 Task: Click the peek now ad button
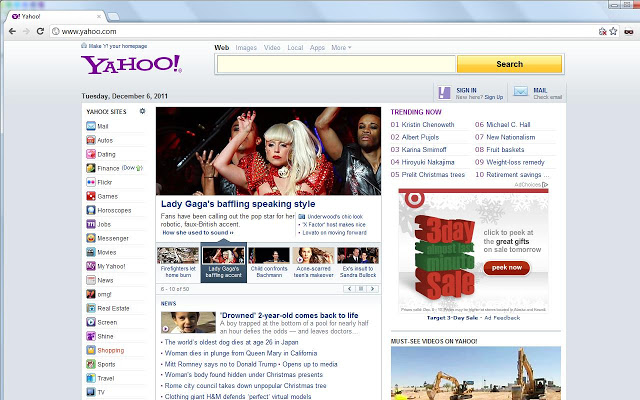507,268
